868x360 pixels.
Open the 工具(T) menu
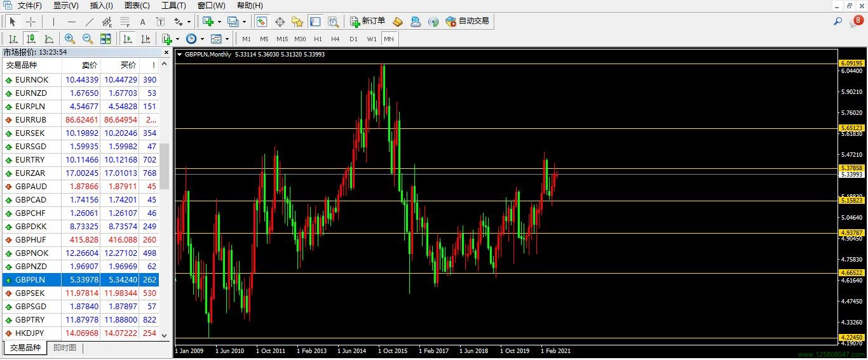point(173,6)
